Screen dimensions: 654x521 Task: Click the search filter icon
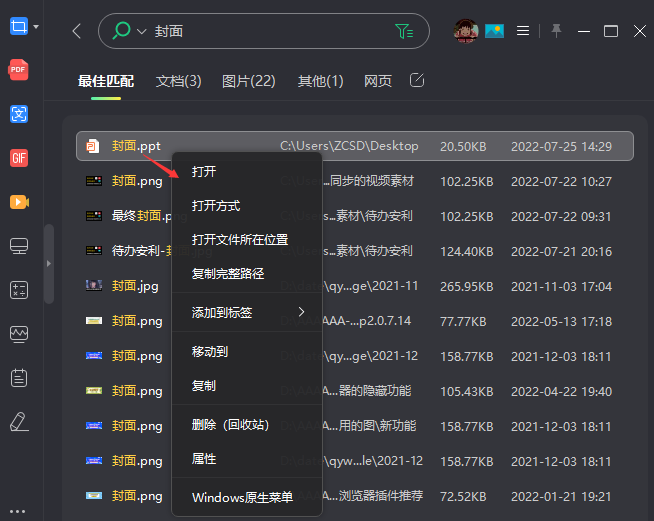click(404, 32)
